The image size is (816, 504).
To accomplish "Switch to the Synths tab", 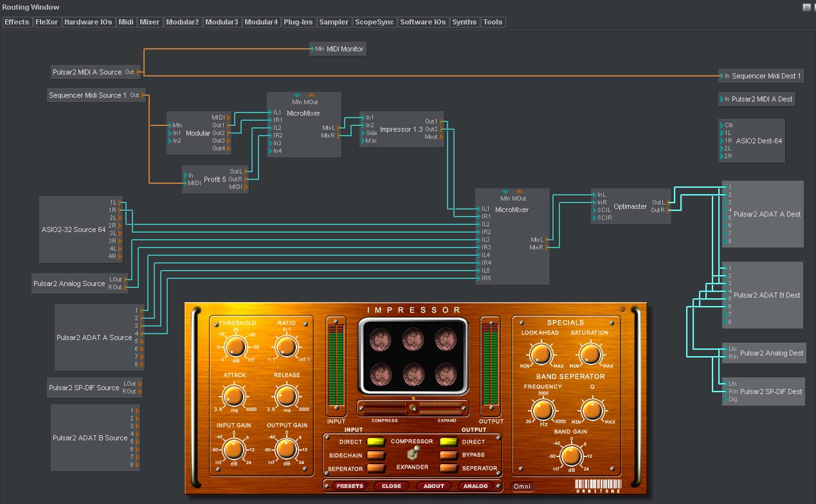I will tap(464, 21).
